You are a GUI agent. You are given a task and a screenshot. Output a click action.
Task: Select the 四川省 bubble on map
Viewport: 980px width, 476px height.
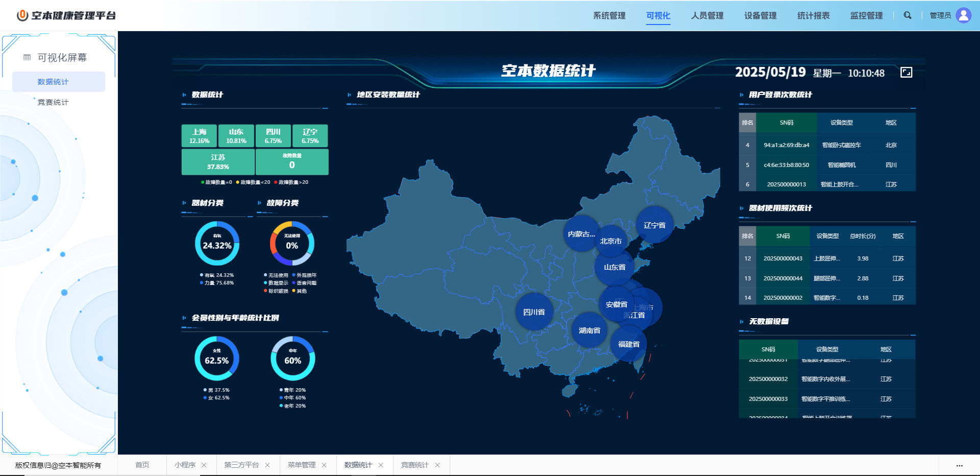pos(534,312)
